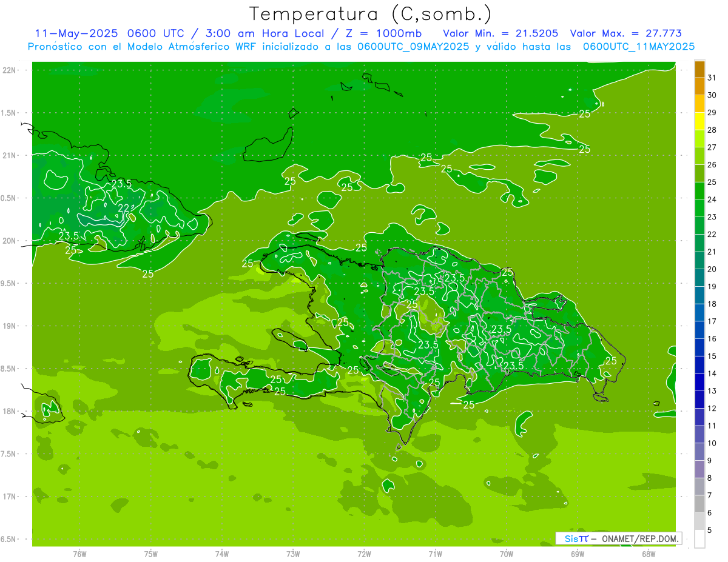
Task: Click legend value "21" on the color scale
Action: click(712, 252)
